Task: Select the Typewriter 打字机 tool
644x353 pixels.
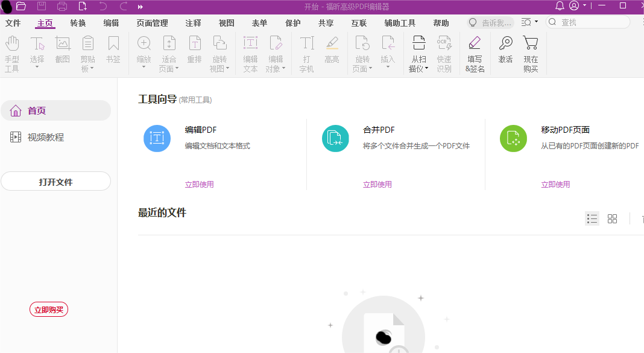Action: coord(306,52)
